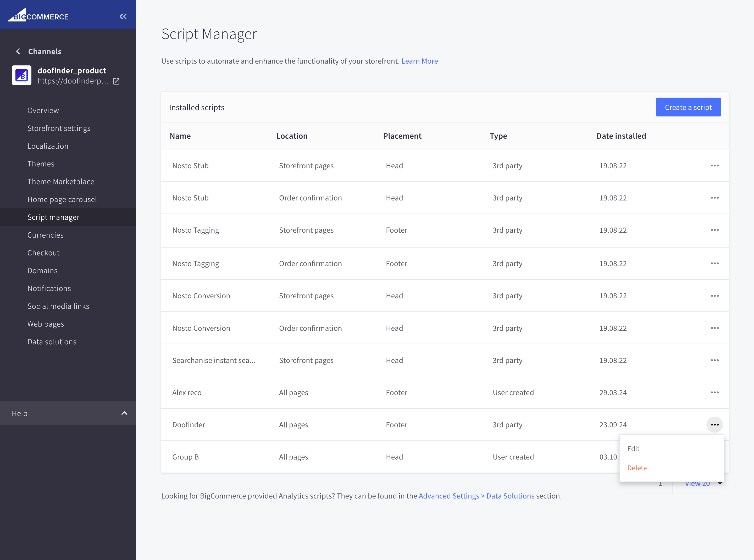The width and height of the screenshot is (754, 560).
Task: Select Delete option in Doofinder context menu
Action: click(x=637, y=468)
